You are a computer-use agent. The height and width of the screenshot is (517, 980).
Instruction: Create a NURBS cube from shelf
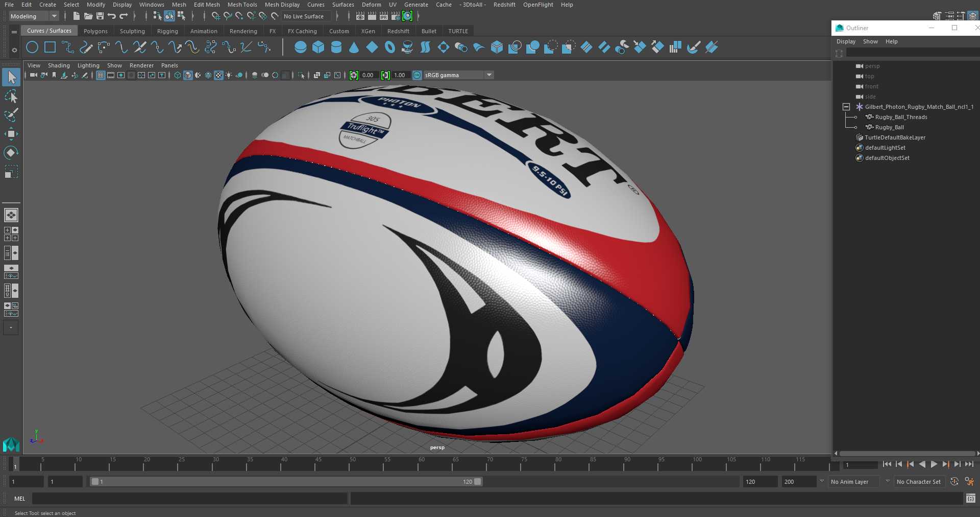(318, 48)
